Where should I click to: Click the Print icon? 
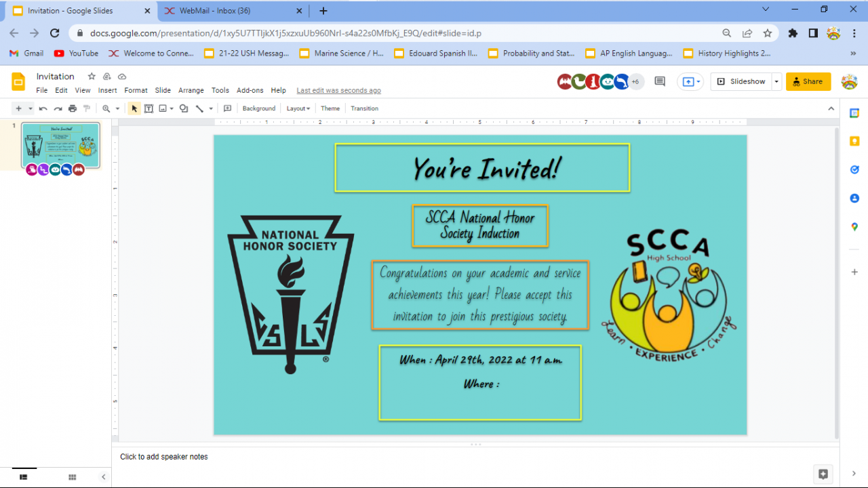click(x=73, y=108)
